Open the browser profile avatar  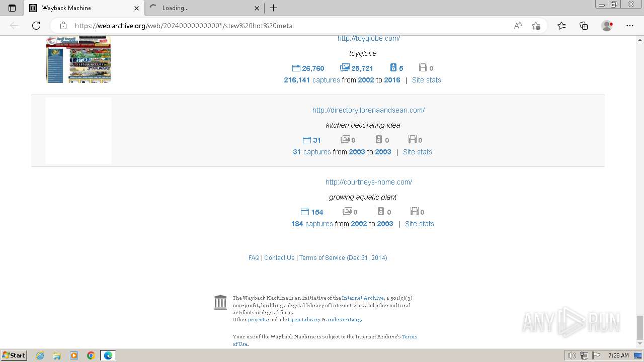(607, 26)
